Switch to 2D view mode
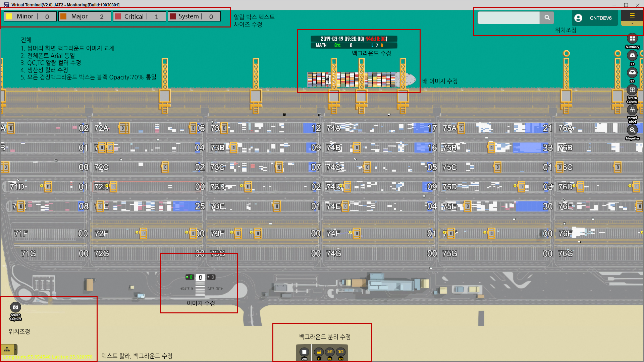Image resolution: width=644 pixels, height=362 pixels. (632, 56)
